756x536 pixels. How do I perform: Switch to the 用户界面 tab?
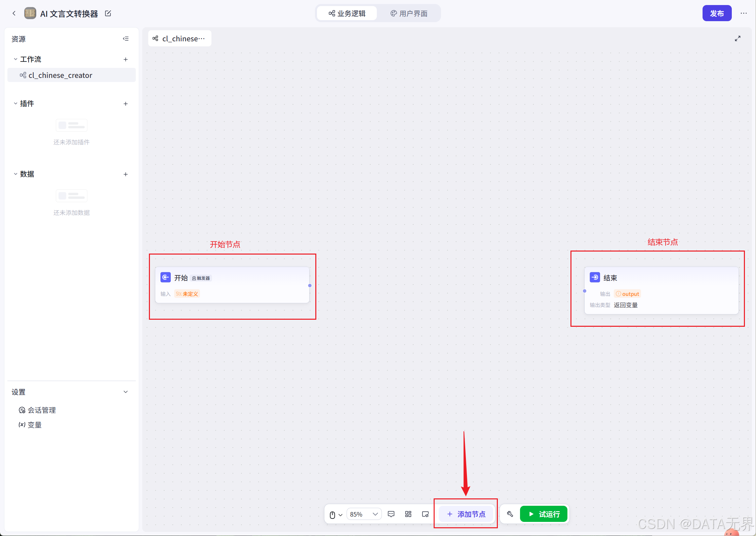pyautogui.click(x=409, y=13)
